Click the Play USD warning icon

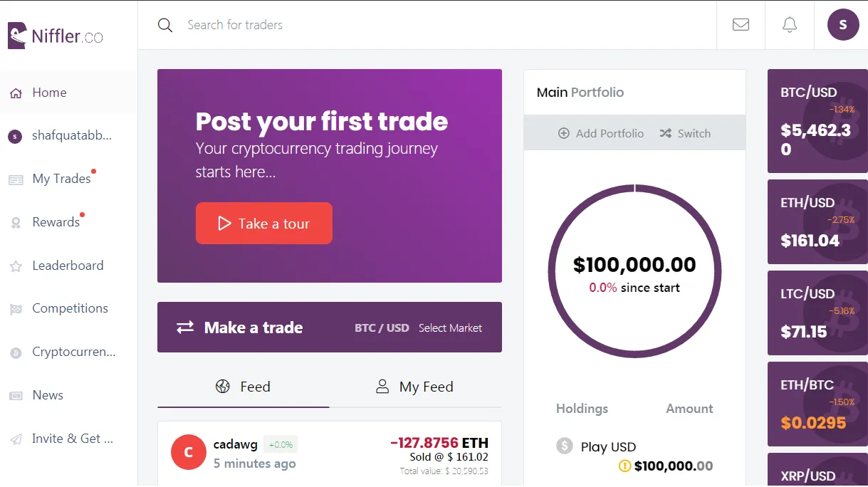(x=625, y=466)
